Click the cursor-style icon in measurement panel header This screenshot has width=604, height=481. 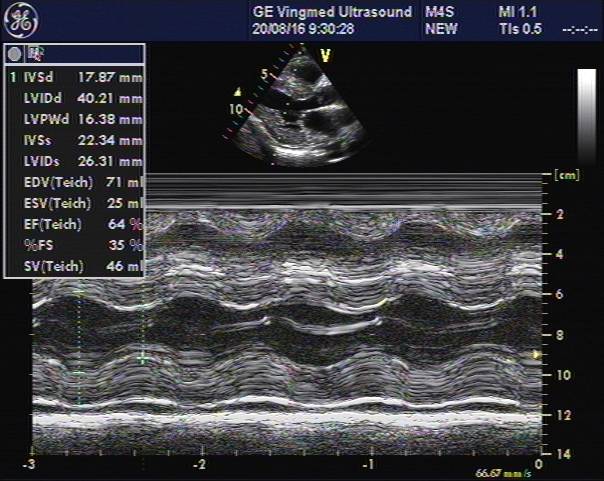37,51
